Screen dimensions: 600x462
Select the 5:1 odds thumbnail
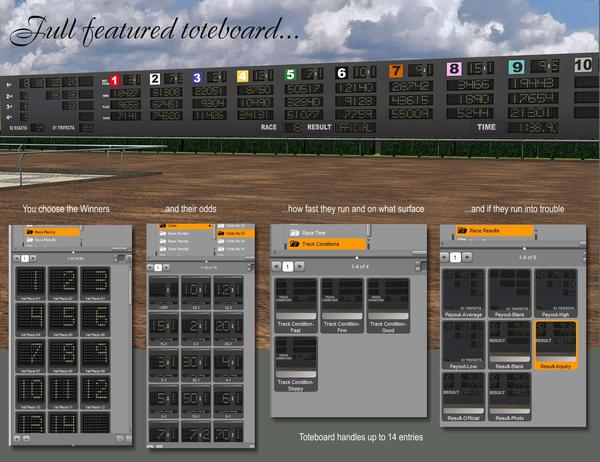164,402
